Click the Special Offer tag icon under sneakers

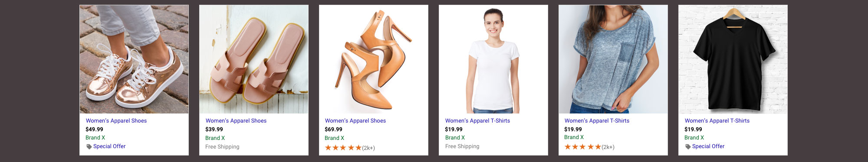(x=89, y=147)
